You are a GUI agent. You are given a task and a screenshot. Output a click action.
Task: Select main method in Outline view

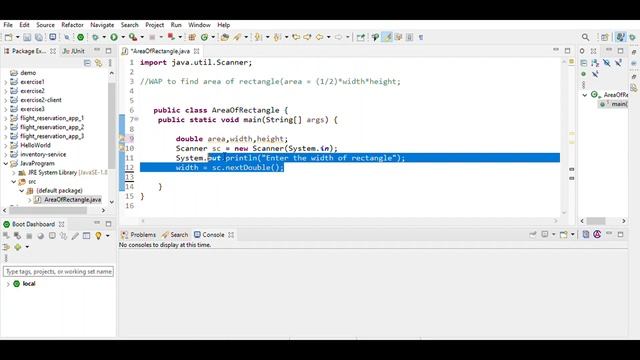(x=614, y=104)
